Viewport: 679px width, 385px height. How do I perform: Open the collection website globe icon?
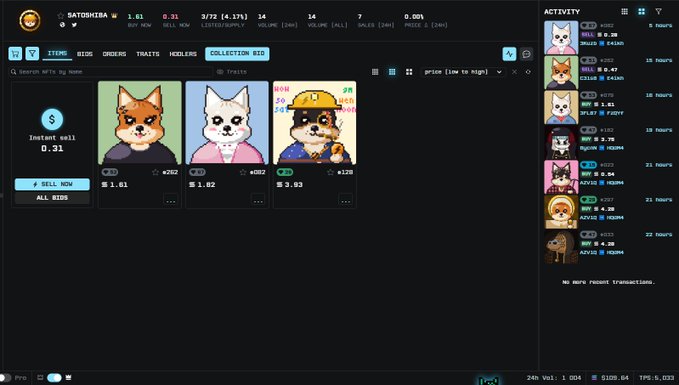[62, 25]
